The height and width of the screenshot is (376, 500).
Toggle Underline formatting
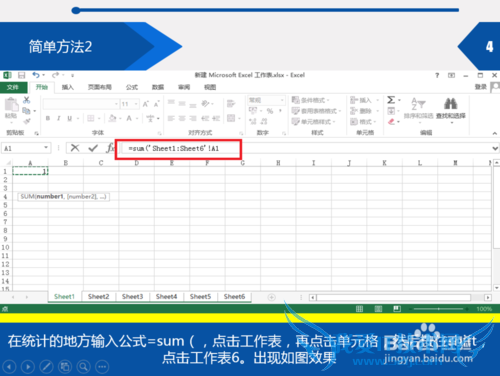point(70,118)
